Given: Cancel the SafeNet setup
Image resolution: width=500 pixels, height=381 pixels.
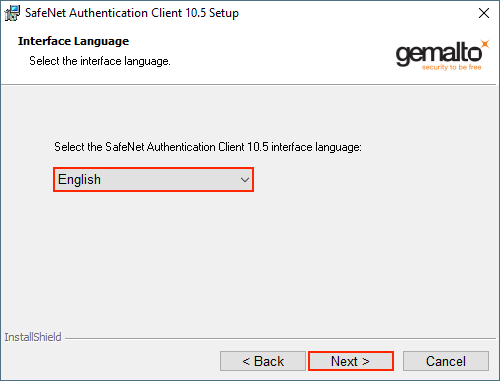Looking at the screenshot, I should [446, 361].
